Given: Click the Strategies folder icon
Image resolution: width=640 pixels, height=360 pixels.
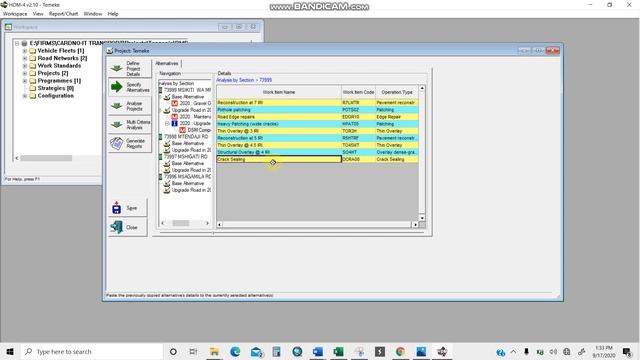Looking at the screenshot, I should coord(33,88).
